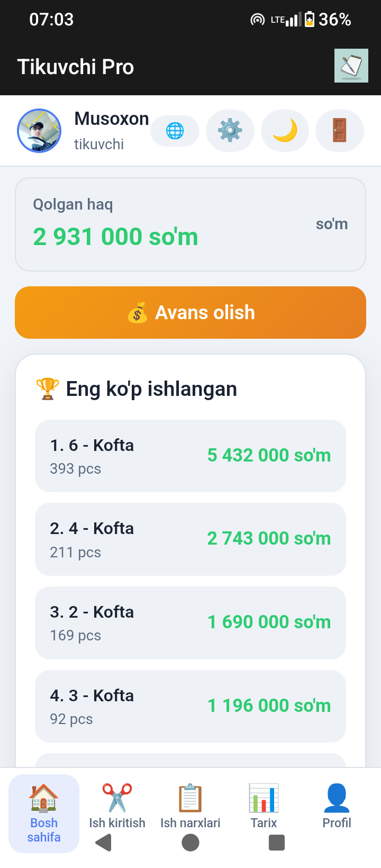The image size is (381, 868).
Task: Go to the Tarix chart tab
Action: [264, 807]
